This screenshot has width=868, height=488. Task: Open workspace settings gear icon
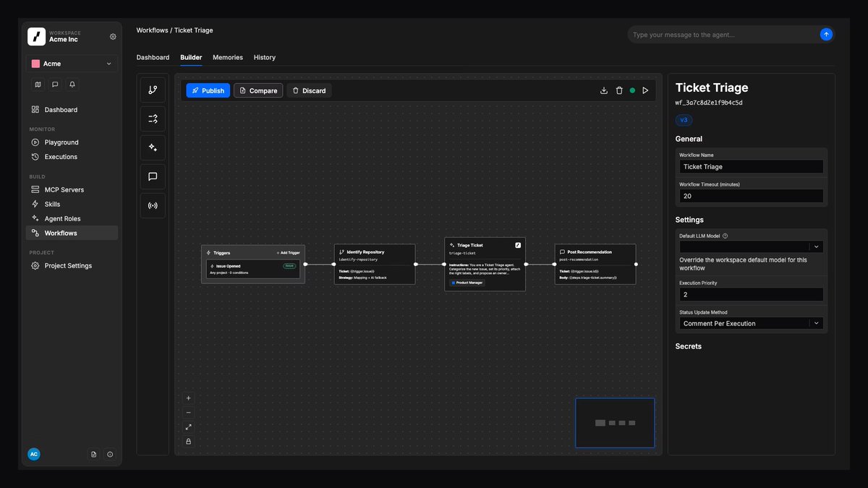113,36
